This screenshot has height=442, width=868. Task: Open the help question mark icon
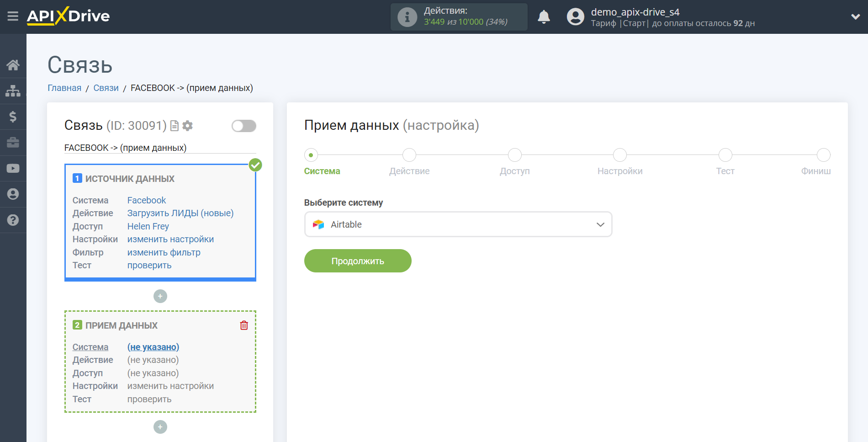[x=13, y=220]
